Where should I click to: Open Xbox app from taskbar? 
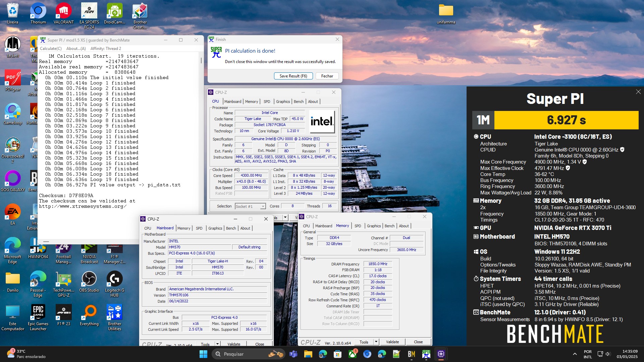tap(353, 354)
